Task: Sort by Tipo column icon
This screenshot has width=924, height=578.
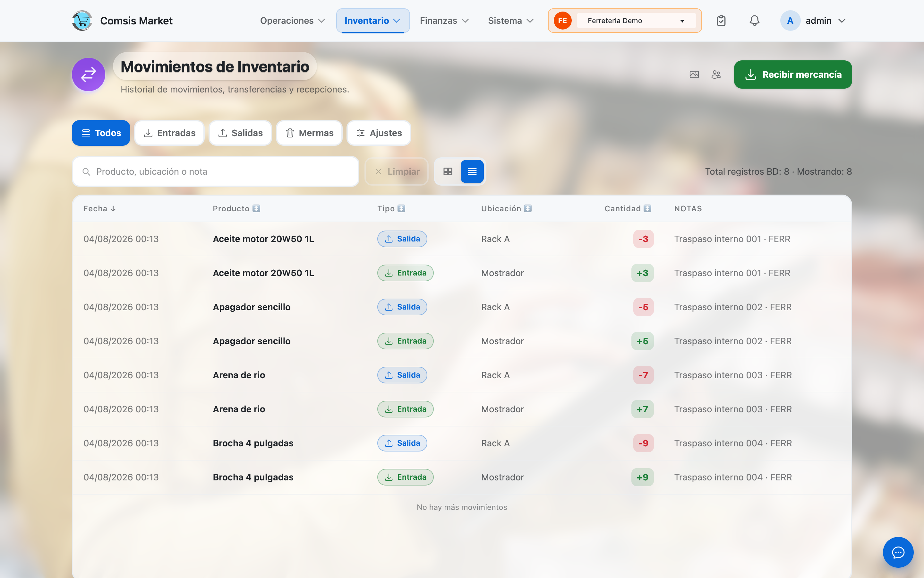Action: point(401,208)
